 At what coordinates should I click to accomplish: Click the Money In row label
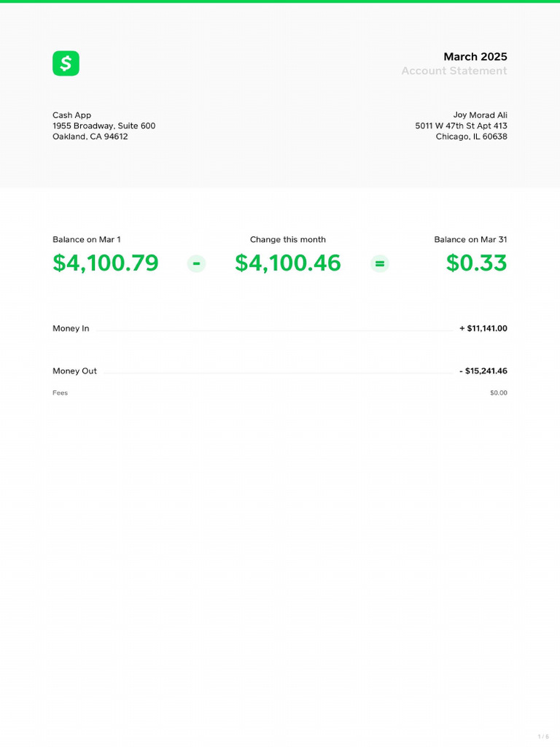[x=71, y=328]
